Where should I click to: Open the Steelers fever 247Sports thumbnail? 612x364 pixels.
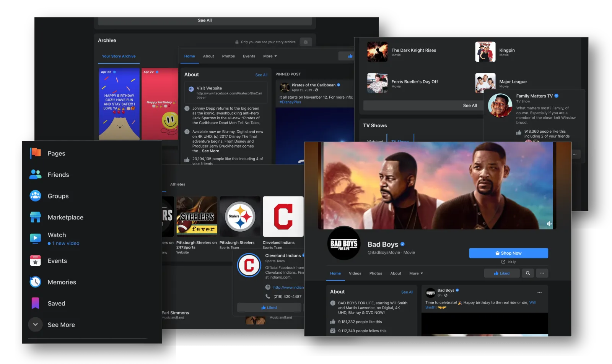pos(197,216)
